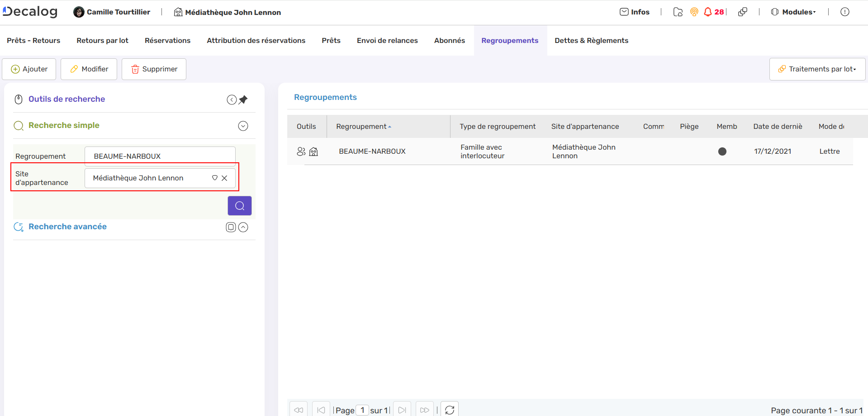
Task: Expand the Recherche avancée section
Action: (243, 227)
